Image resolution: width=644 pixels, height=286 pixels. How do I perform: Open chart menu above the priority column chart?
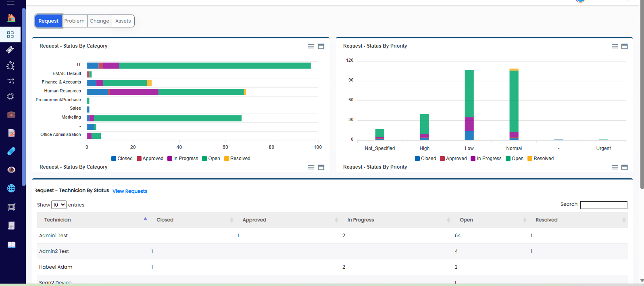click(615, 46)
